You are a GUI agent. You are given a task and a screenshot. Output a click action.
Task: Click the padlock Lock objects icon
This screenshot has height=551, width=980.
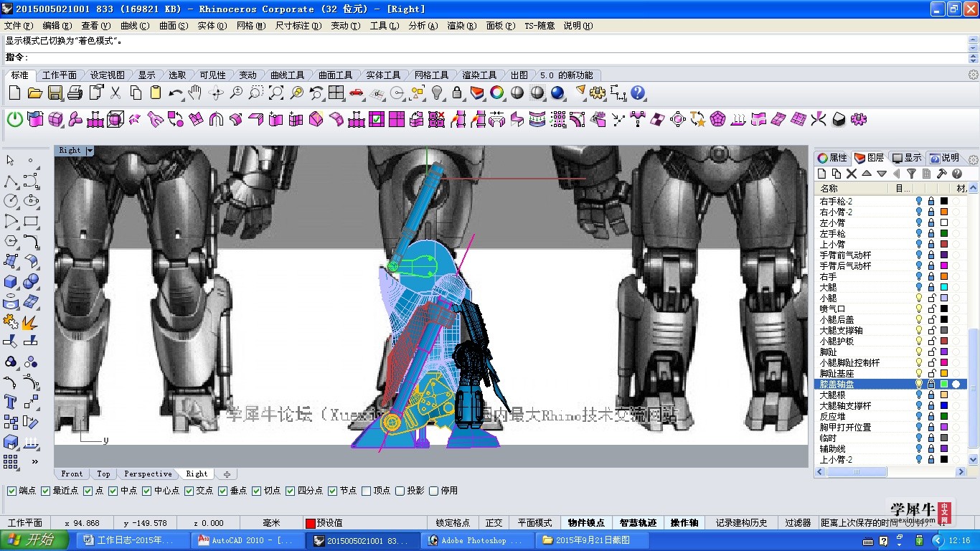coord(457,93)
